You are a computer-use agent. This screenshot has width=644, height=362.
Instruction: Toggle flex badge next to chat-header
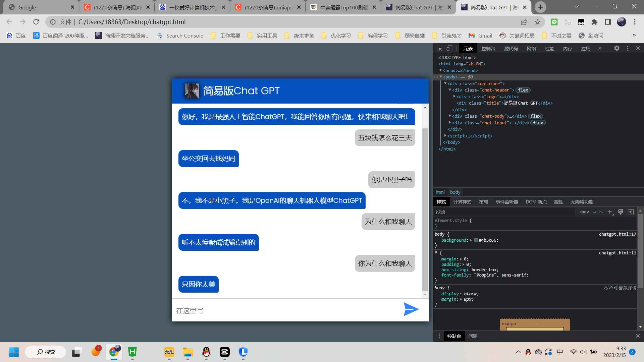click(x=523, y=90)
